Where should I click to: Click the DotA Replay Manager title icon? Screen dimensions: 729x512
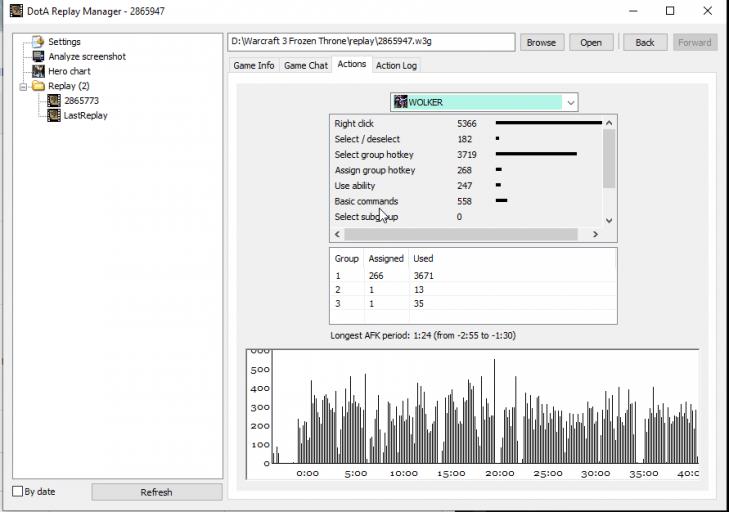[16, 11]
